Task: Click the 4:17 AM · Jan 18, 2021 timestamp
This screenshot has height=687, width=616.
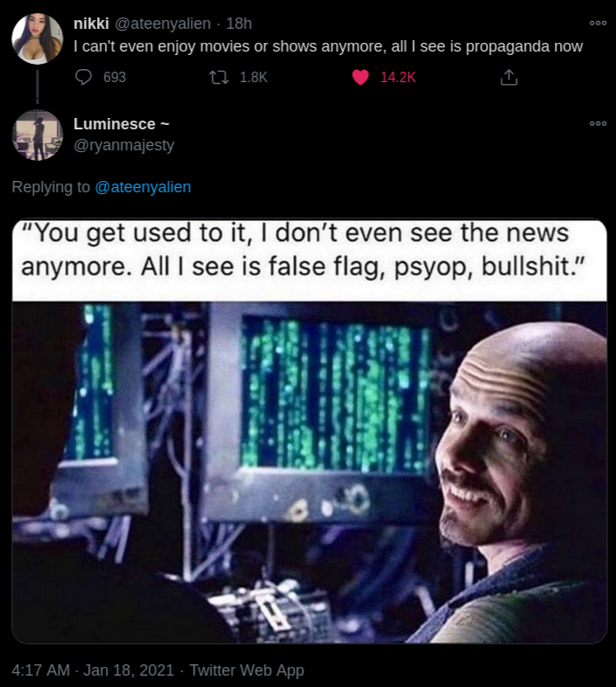Action: point(93,670)
